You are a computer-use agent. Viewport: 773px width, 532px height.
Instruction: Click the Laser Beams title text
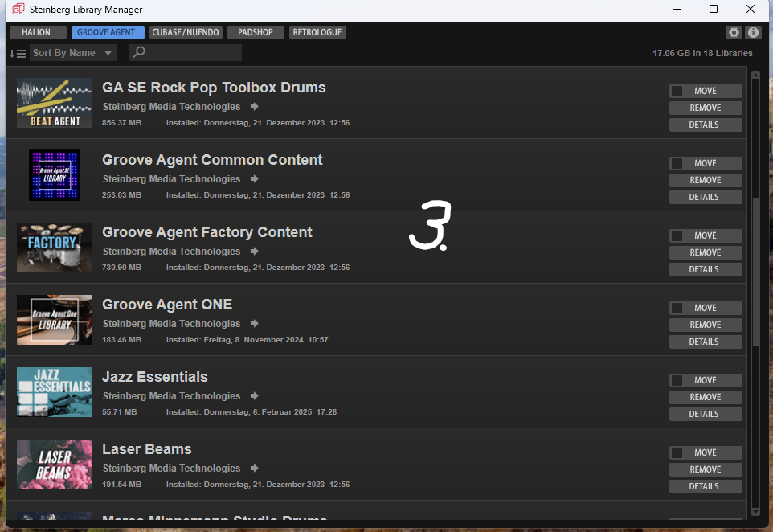click(147, 449)
